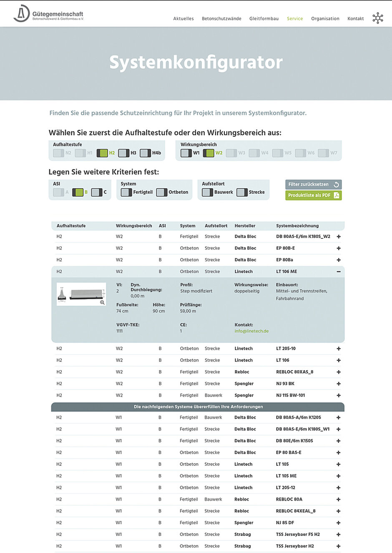This screenshot has height=553, width=392.
Task: Open the LT 106 ME product thumbnail
Action: click(x=81, y=294)
